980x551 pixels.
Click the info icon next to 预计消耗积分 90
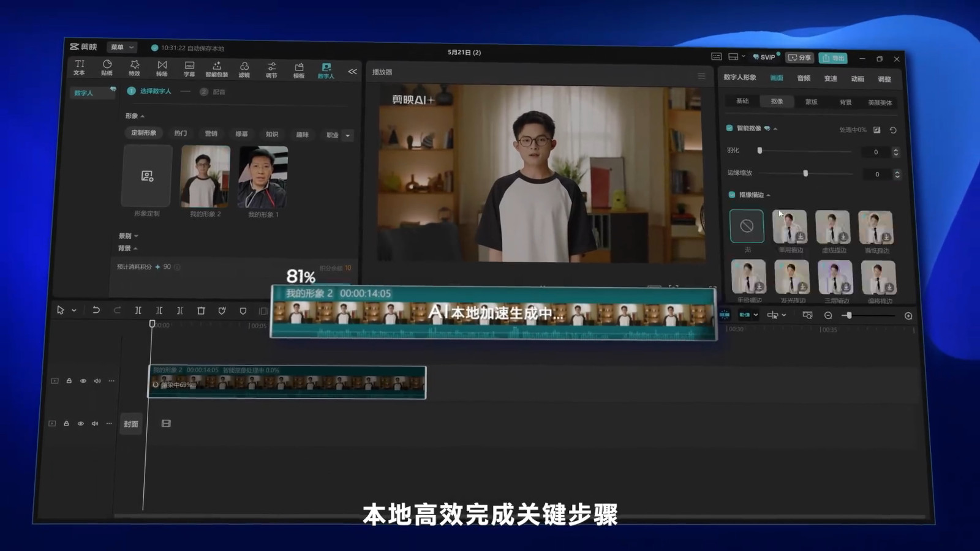coord(177,267)
